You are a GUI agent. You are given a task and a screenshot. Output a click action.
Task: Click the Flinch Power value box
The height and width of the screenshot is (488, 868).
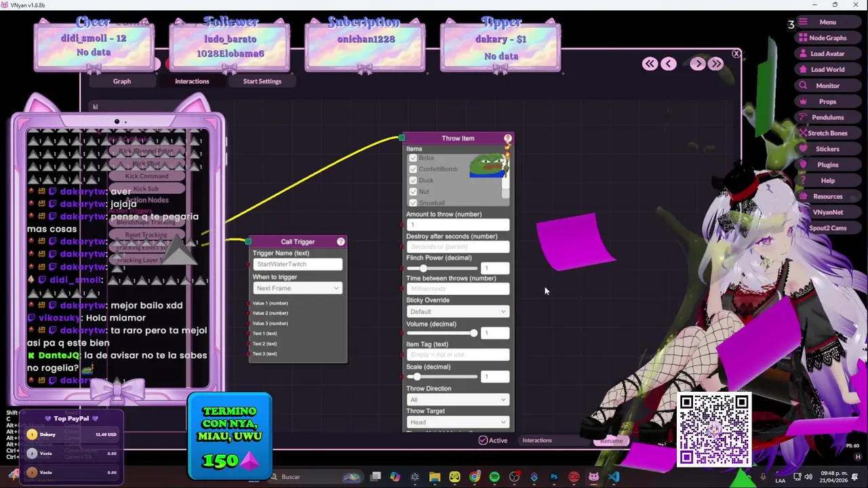(495, 268)
